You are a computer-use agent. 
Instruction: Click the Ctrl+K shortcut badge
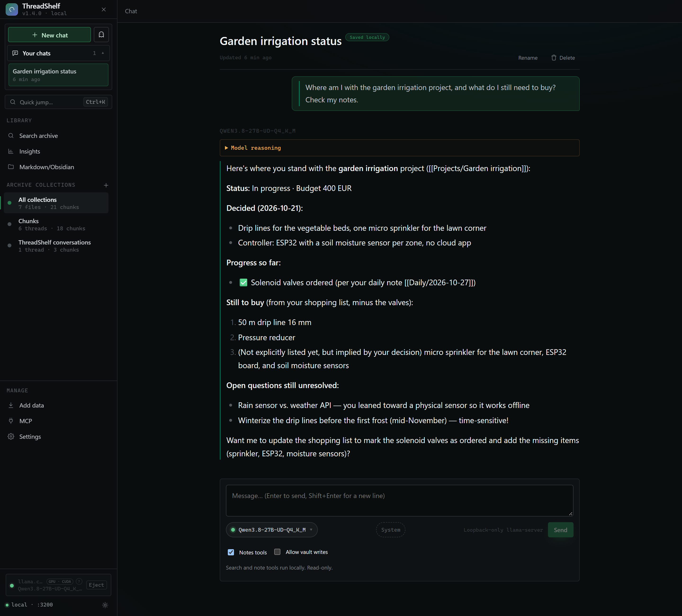click(x=95, y=102)
